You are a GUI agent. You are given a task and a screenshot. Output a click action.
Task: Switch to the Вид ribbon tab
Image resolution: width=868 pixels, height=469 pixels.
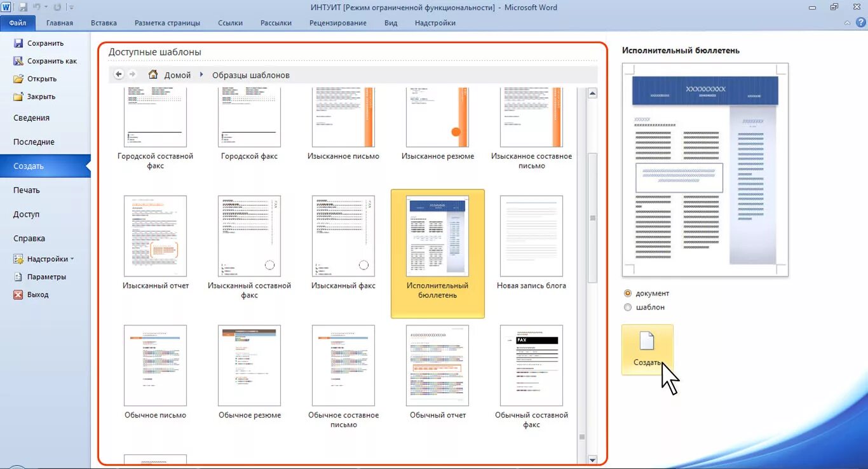(391, 23)
